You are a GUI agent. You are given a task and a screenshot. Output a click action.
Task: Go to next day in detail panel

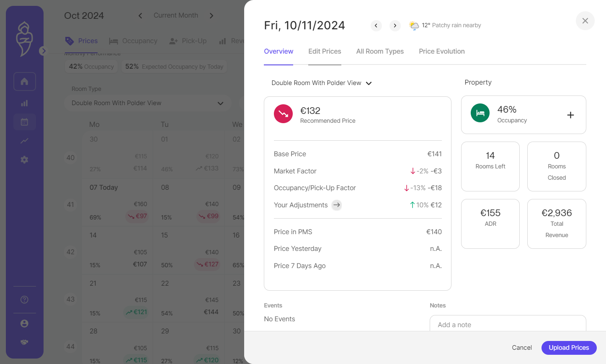pos(395,26)
